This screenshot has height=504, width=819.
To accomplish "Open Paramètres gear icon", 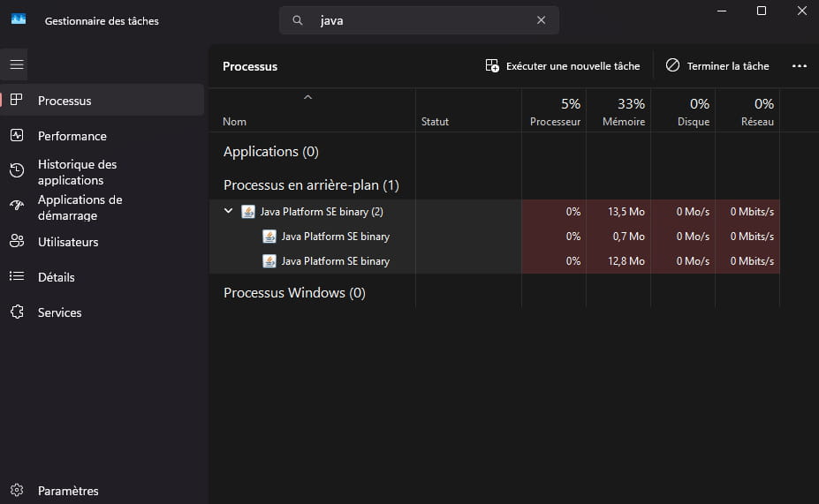I will point(17,491).
